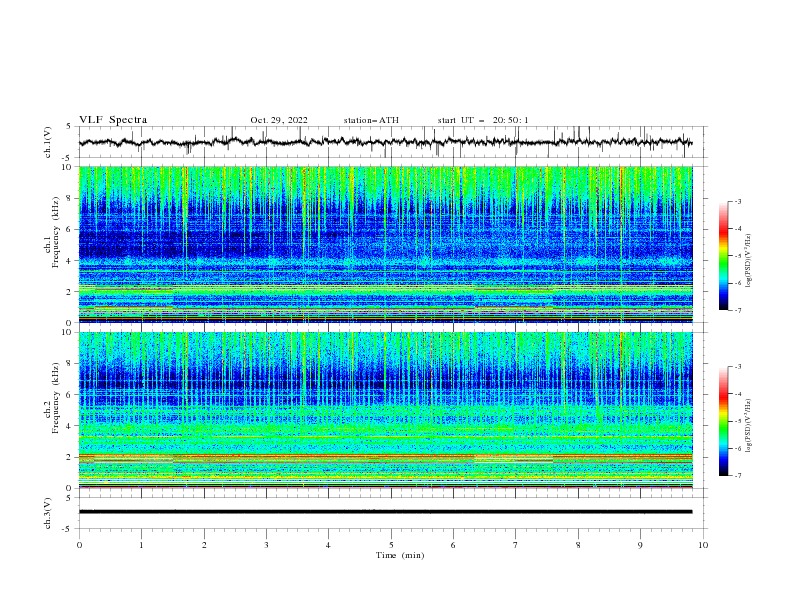The height and width of the screenshot is (612, 792).
Task: Select the "start UT = 20:50: 1" text
Action: [x=483, y=120]
